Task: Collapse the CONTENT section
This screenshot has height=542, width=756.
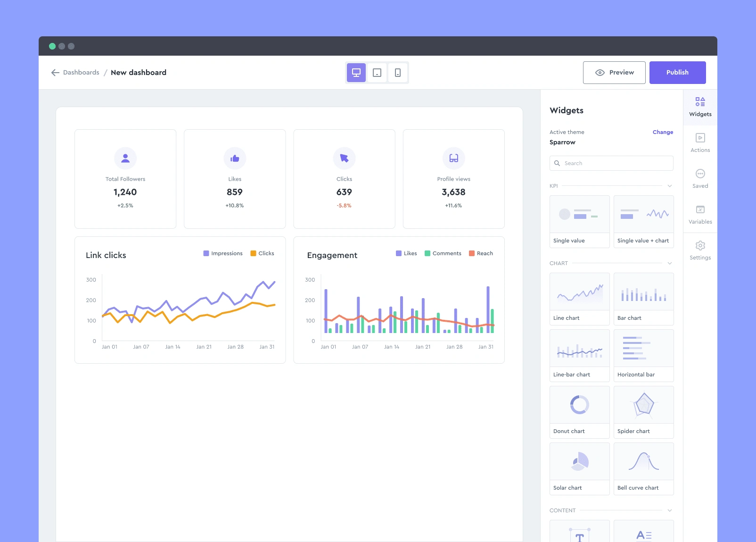Action: pos(670,510)
